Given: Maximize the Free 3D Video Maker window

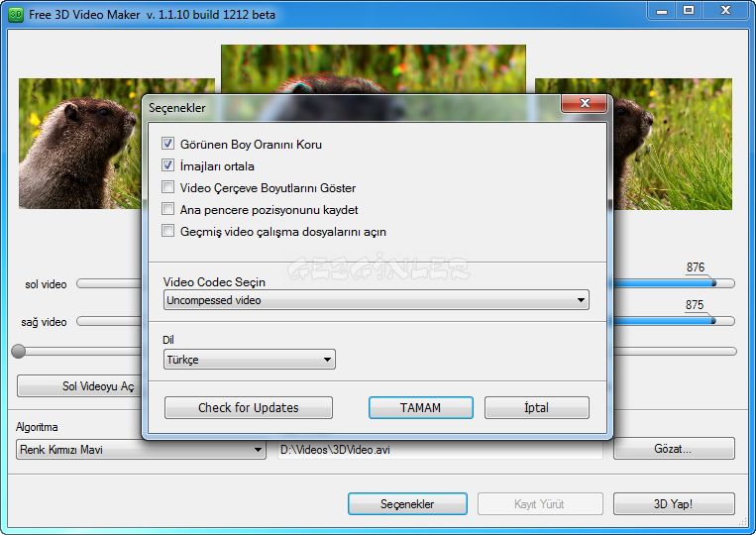Looking at the screenshot, I should pos(689,10).
